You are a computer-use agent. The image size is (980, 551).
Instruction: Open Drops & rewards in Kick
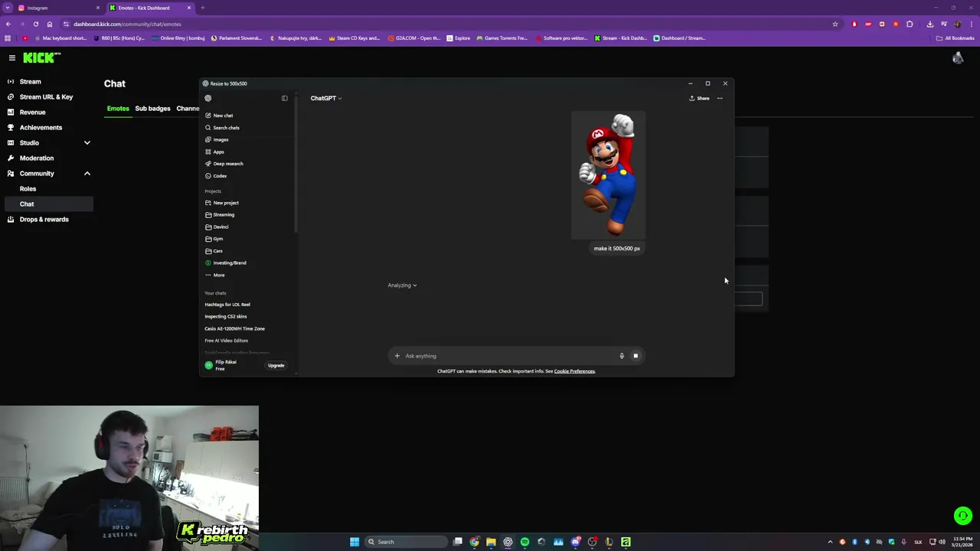(44, 219)
